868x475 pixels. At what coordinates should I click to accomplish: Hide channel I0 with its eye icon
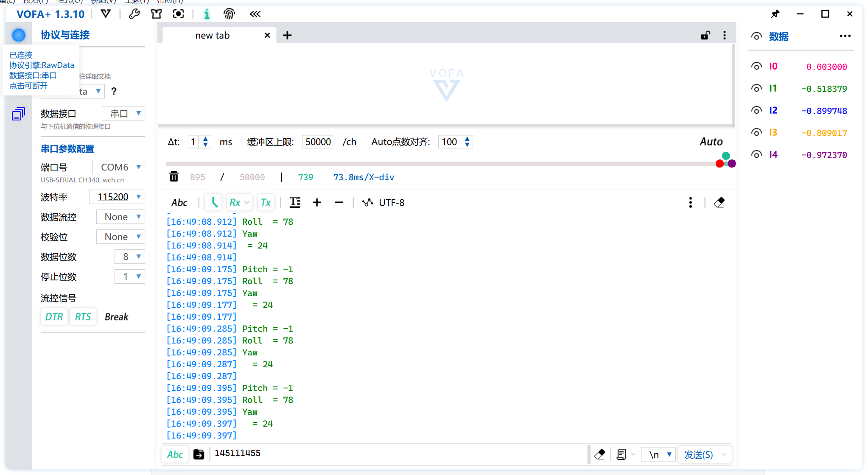[x=756, y=66]
